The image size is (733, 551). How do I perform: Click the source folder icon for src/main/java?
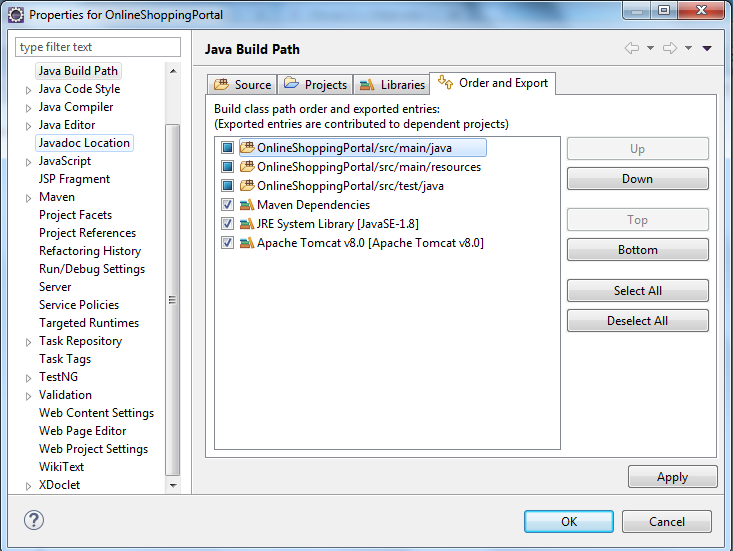click(x=247, y=148)
